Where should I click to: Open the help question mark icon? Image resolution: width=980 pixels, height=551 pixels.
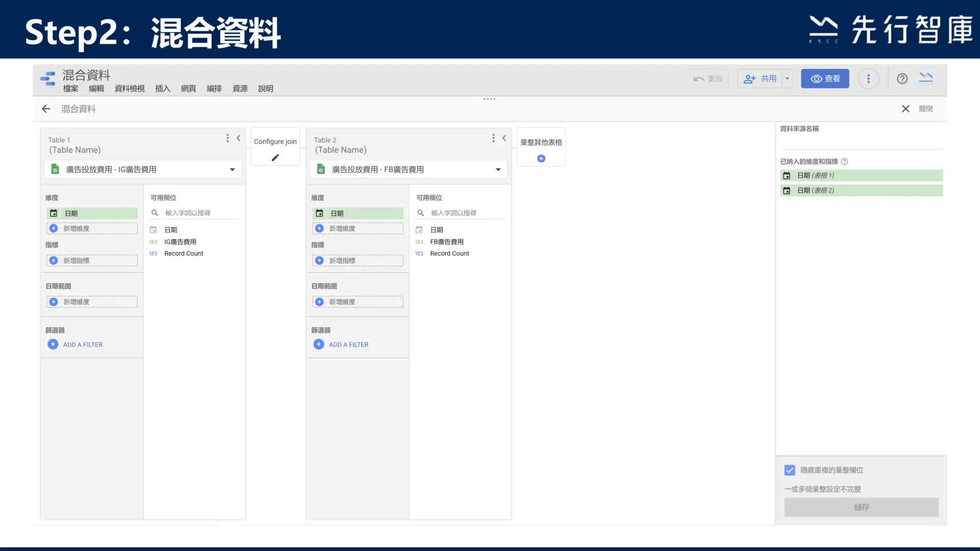tap(902, 79)
